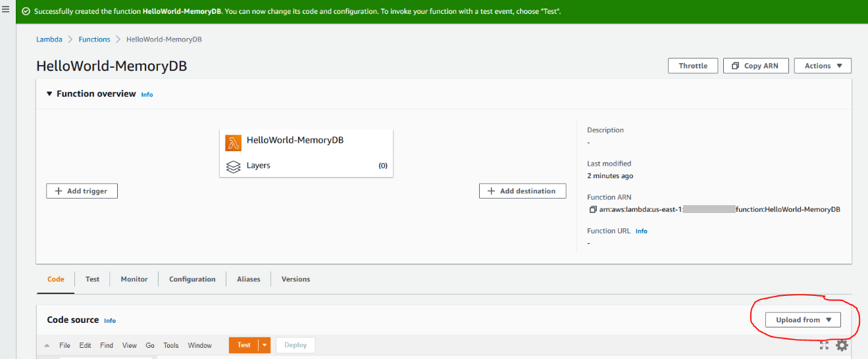The width and height of the screenshot is (868, 359).
Task: Collapse the Function overview section
Action: pyautogui.click(x=49, y=94)
